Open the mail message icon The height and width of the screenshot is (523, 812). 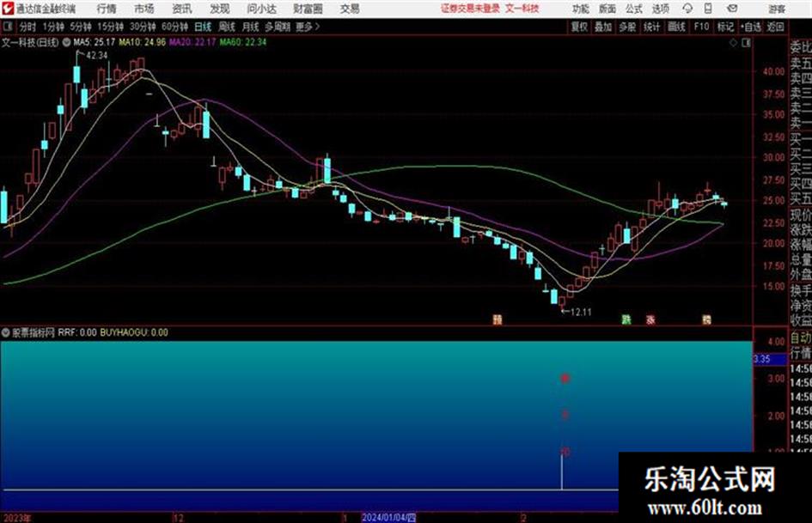pyautogui.click(x=732, y=9)
